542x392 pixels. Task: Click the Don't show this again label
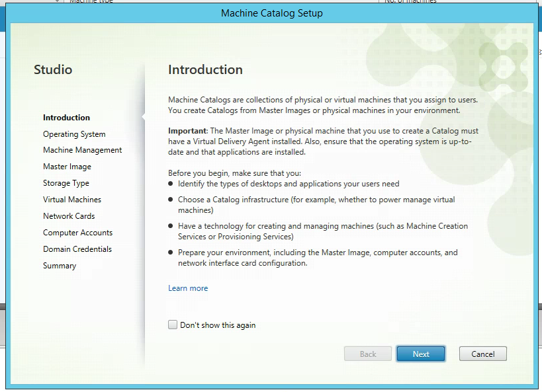click(217, 325)
